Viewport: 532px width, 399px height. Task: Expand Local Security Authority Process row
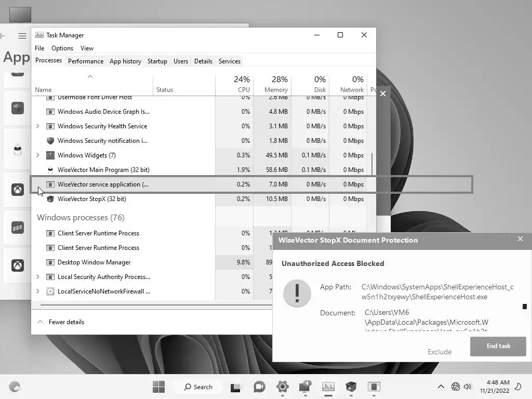coord(37,277)
